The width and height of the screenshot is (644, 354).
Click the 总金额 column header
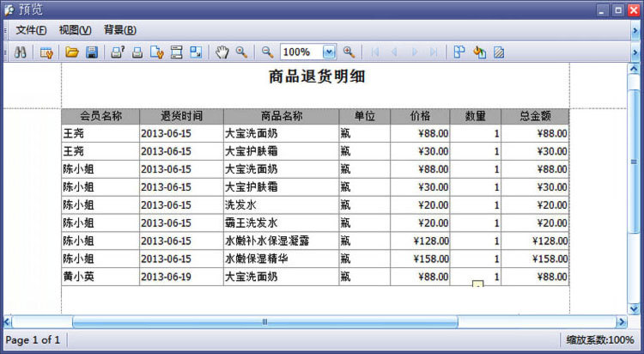click(535, 116)
